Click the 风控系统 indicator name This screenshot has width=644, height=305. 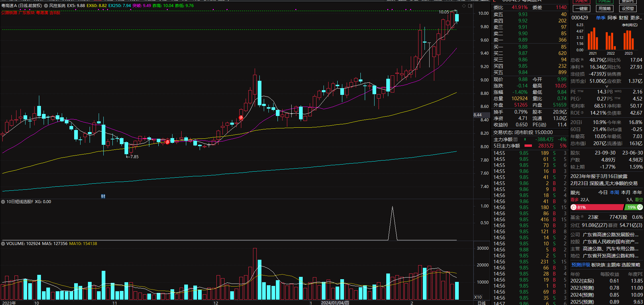[x=57, y=6]
